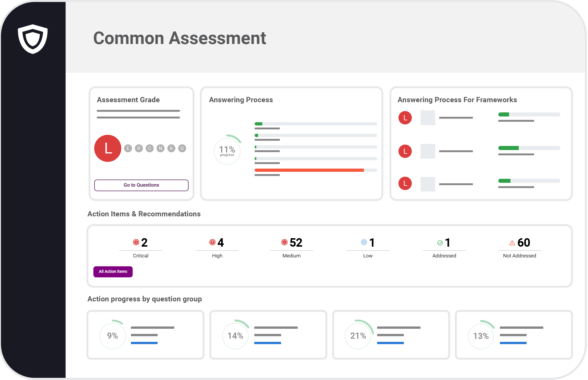Click the red L assessment grade badge
This screenshot has height=380, width=588.
click(107, 148)
